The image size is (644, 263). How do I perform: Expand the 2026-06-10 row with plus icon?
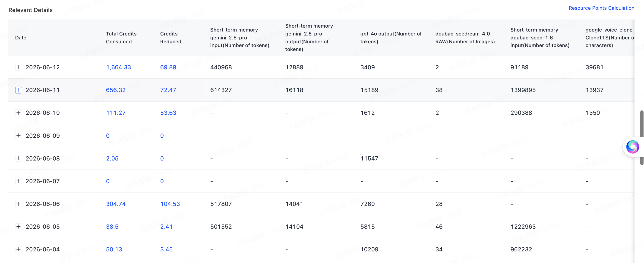click(x=19, y=113)
